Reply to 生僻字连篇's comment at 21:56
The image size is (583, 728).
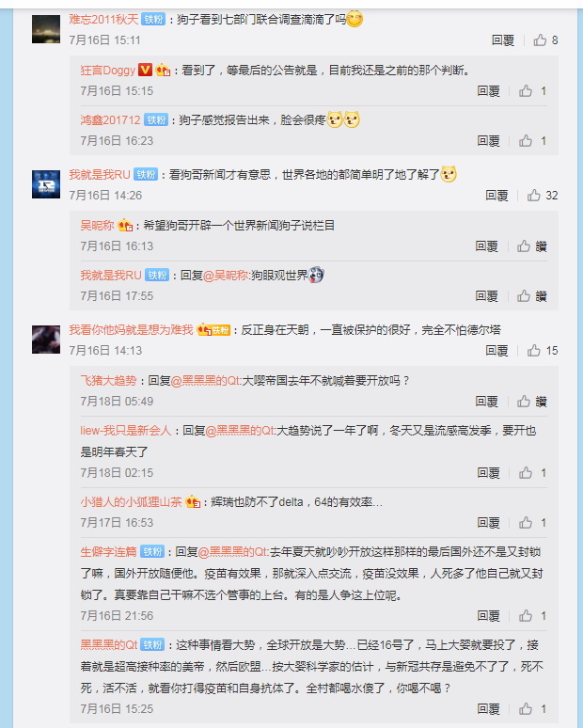tap(488, 616)
